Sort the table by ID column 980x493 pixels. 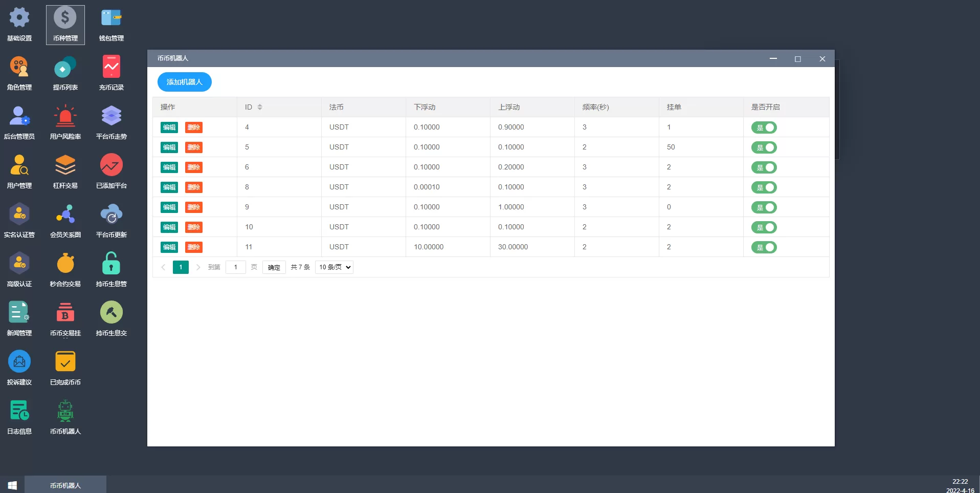click(x=260, y=107)
